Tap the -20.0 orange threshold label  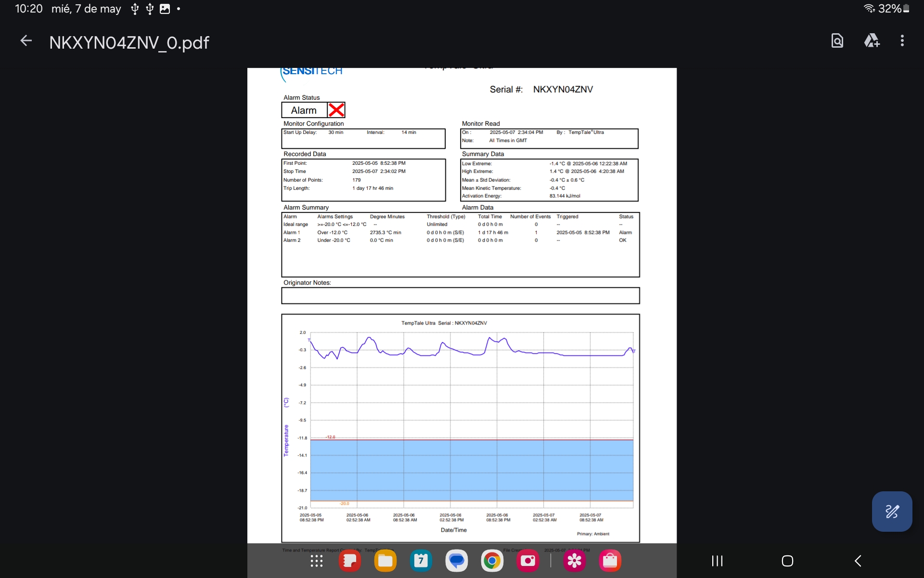344,504
